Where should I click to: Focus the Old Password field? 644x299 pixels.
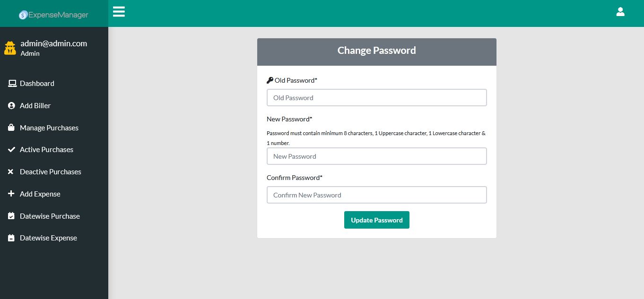(376, 98)
